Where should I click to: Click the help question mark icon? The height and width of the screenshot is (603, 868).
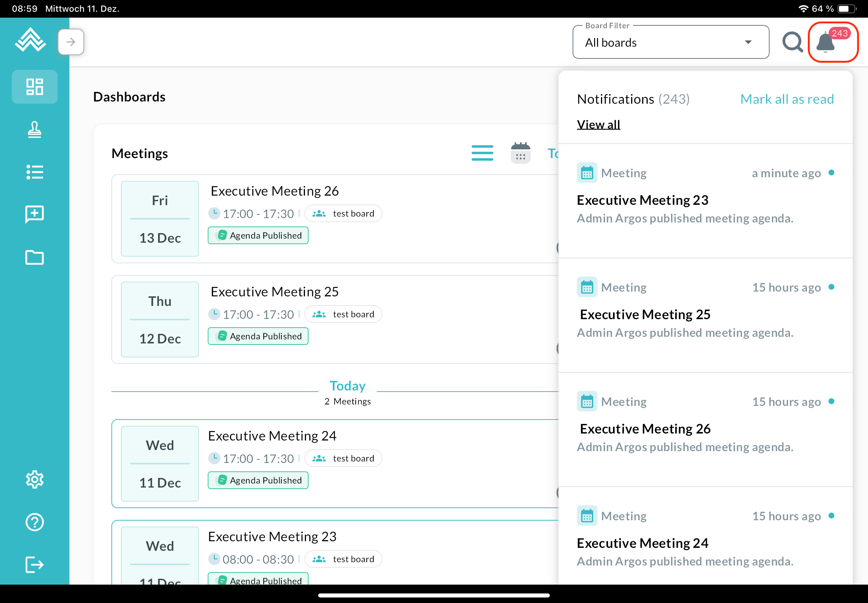pos(34,522)
